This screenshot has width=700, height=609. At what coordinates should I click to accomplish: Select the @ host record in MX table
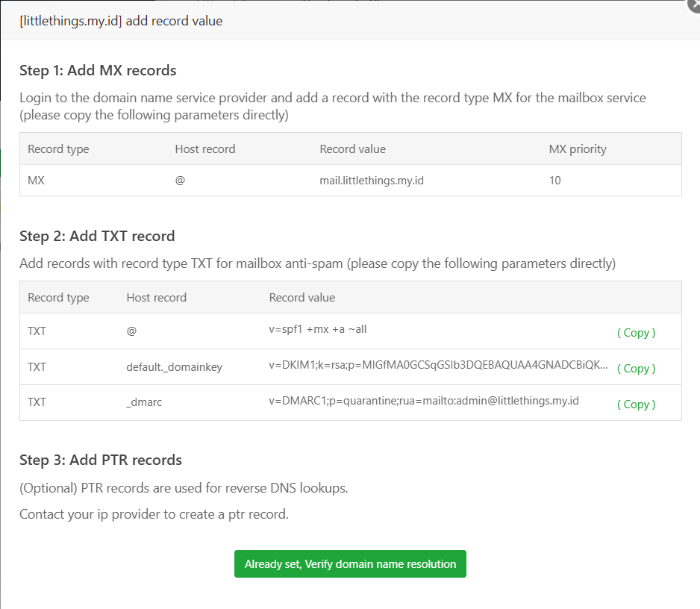click(180, 180)
